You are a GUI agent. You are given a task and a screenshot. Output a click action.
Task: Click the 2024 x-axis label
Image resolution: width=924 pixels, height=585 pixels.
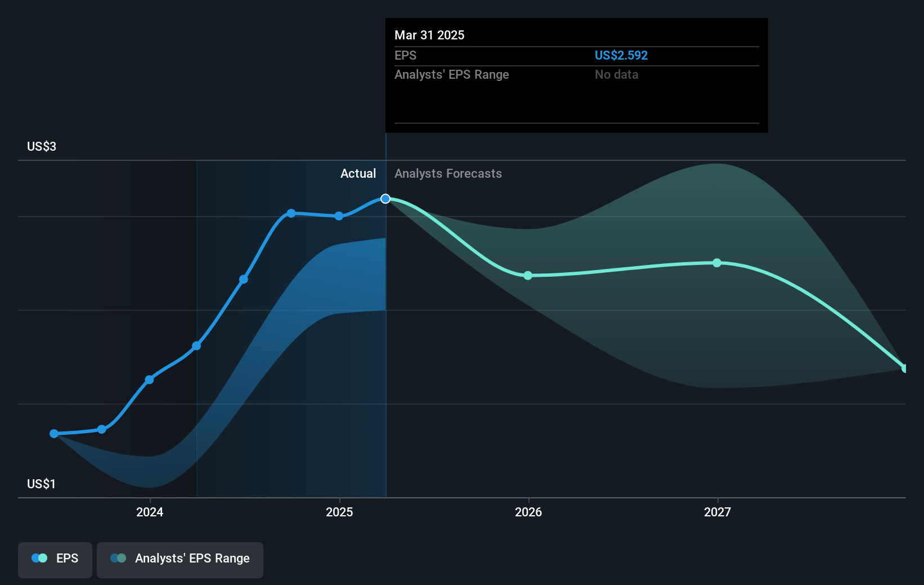(x=150, y=512)
